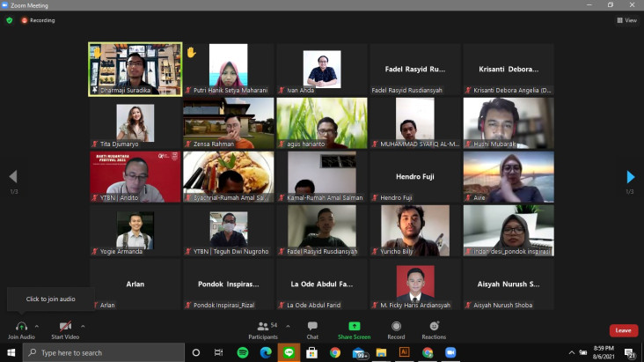Open the Participants panel icon
Image resolution: width=644 pixels, height=362 pixels.
(263, 326)
